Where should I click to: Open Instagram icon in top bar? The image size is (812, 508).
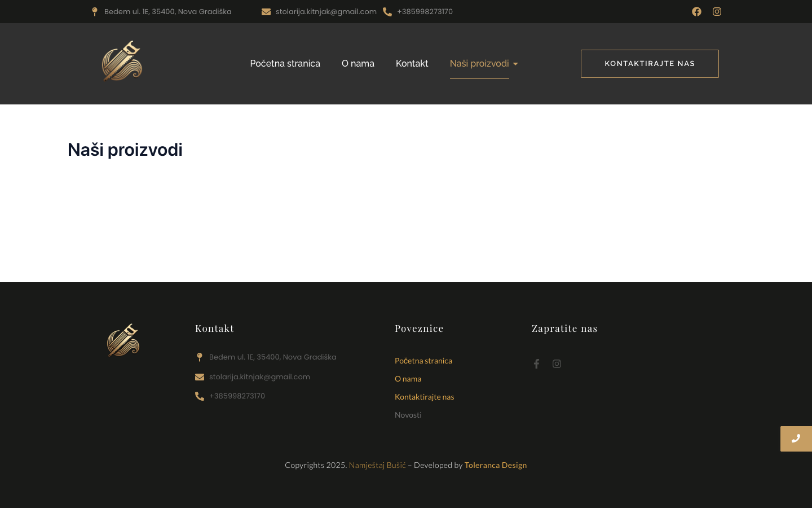[x=717, y=12]
